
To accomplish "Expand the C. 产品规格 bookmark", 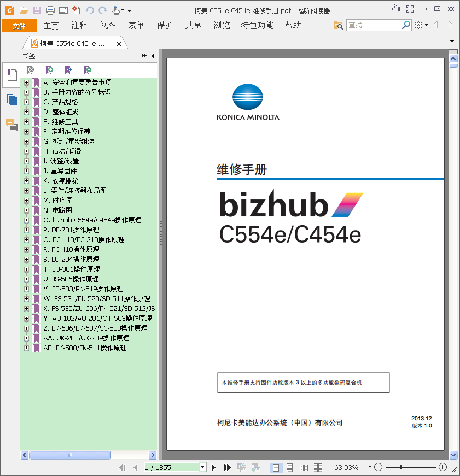I will tap(26, 102).
